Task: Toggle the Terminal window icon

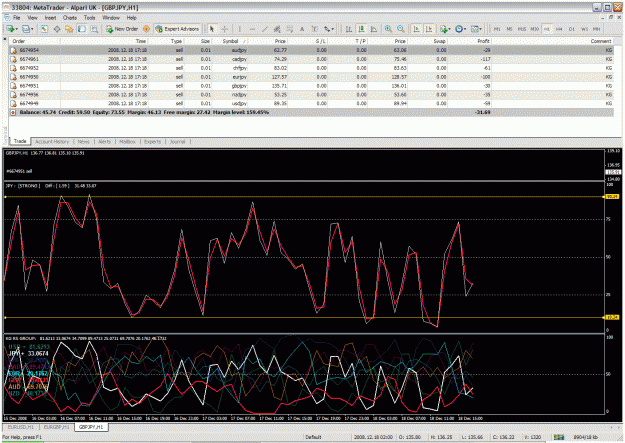Action: (x=82, y=29)
